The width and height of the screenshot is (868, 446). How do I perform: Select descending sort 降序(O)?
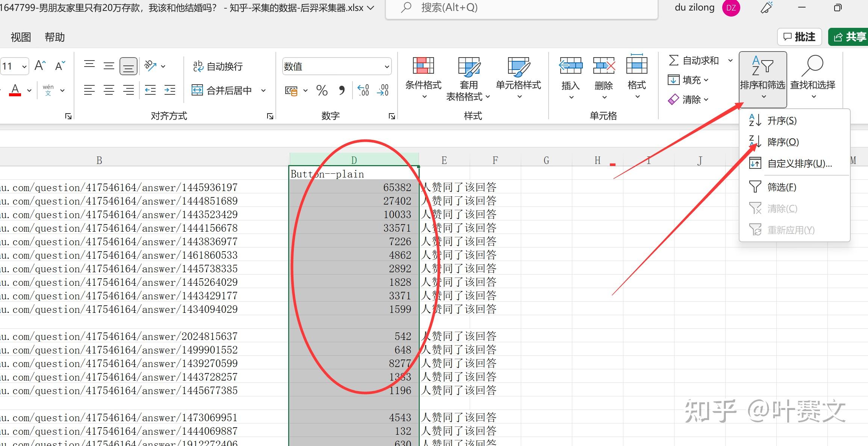(x=783, y=142)
